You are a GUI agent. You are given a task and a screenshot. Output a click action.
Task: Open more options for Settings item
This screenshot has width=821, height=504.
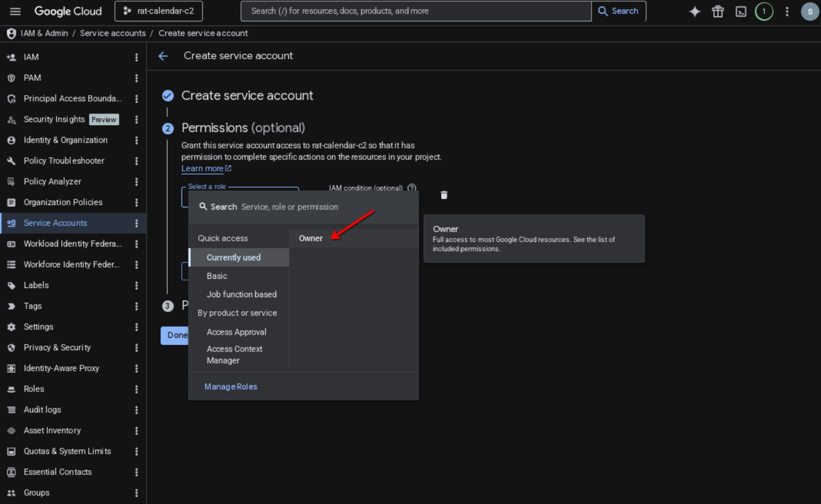coord(137,327)
